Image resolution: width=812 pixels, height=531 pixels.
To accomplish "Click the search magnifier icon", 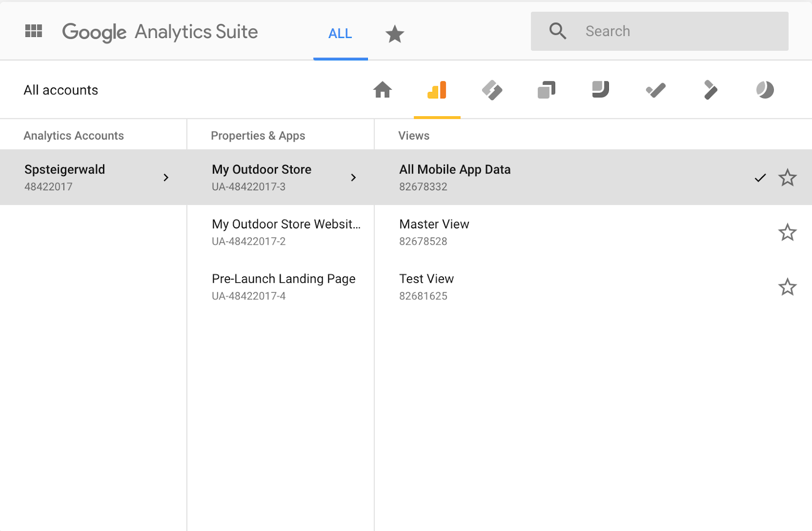I will (558, 31).
